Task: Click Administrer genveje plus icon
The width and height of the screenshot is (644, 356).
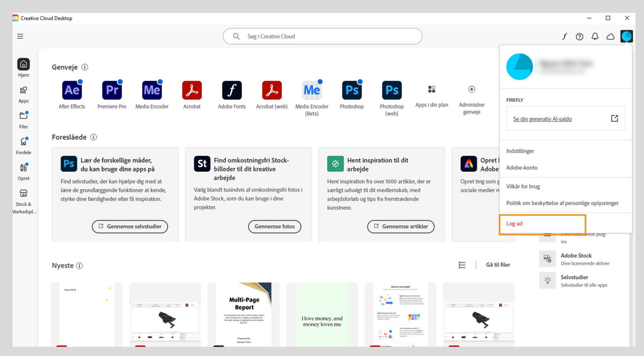Action: tap(472, 89)
